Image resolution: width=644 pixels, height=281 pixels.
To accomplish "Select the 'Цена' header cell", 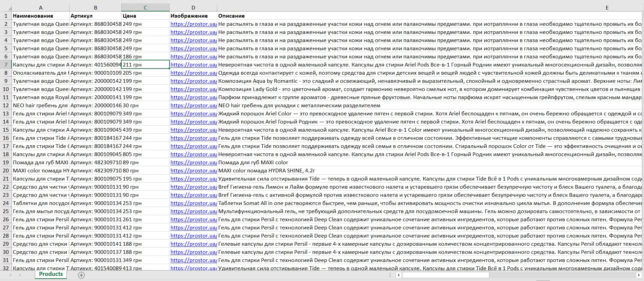I will tap(145, 16).
